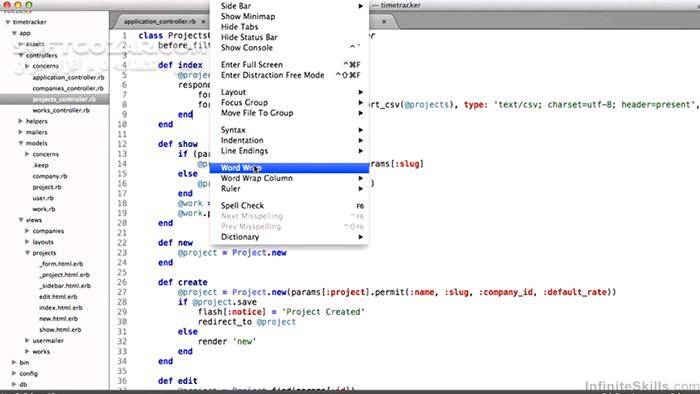Click the 'def create' method line

(x=183, y=282)
